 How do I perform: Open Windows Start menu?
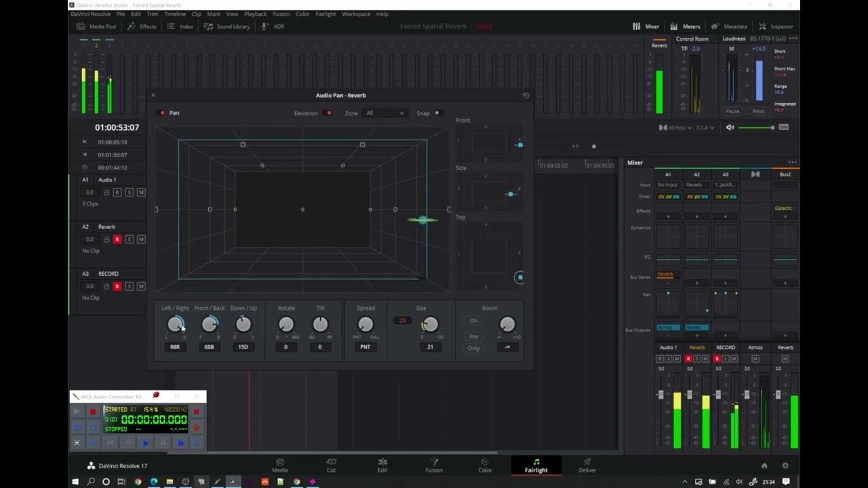tap(75, 482)
